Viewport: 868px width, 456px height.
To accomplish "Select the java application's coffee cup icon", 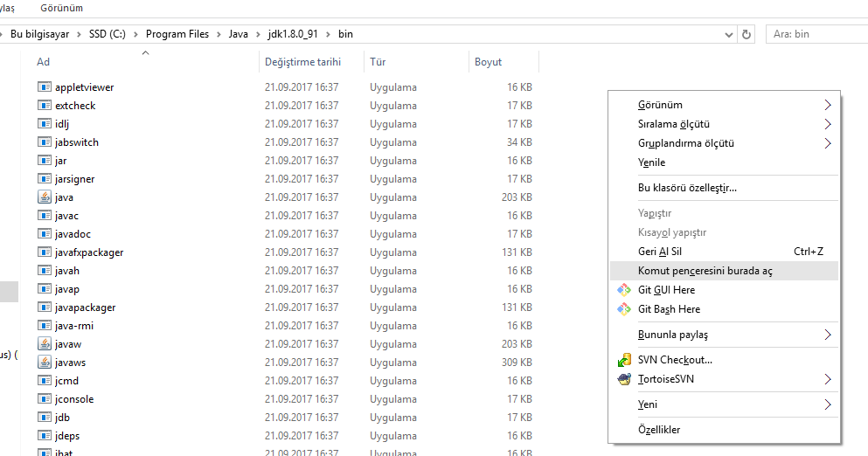I will [x=45, y=197].
